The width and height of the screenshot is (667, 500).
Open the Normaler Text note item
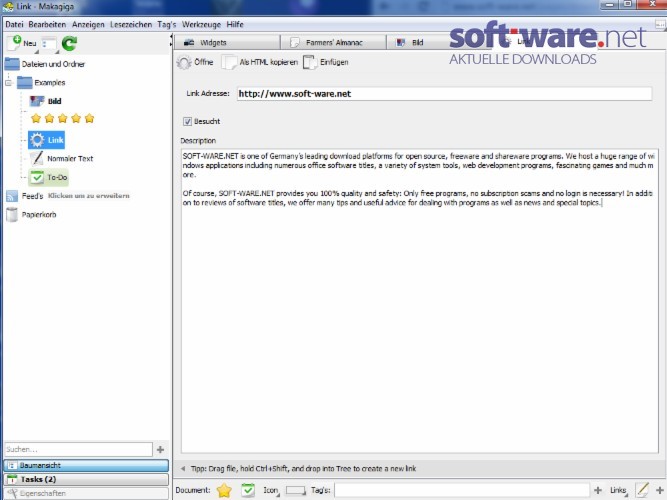pos(61,158)
